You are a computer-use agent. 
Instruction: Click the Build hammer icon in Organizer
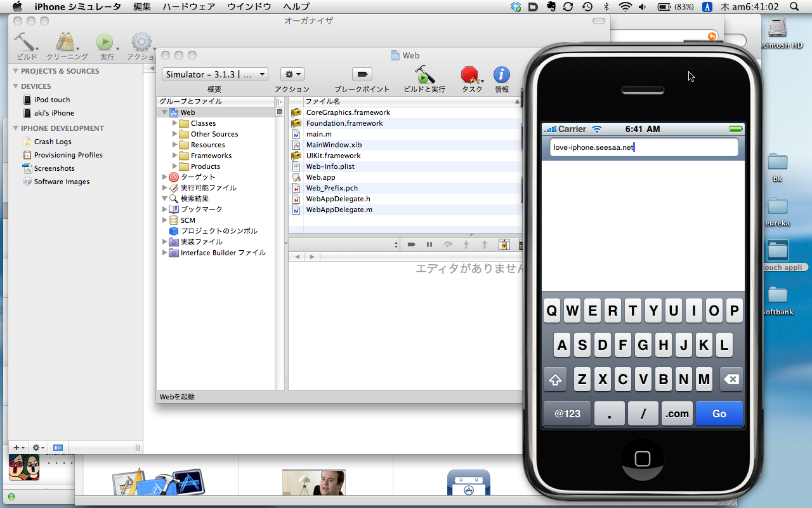click(x=25, y=42)
